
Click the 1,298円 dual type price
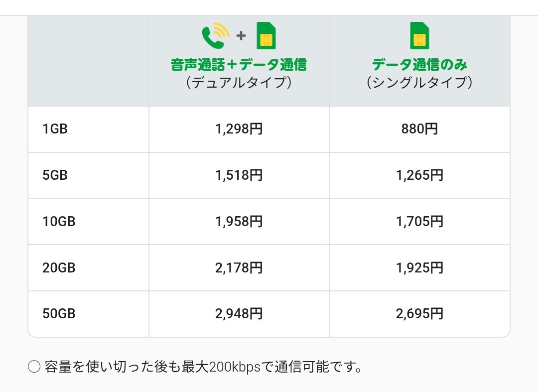pos(239,129)
